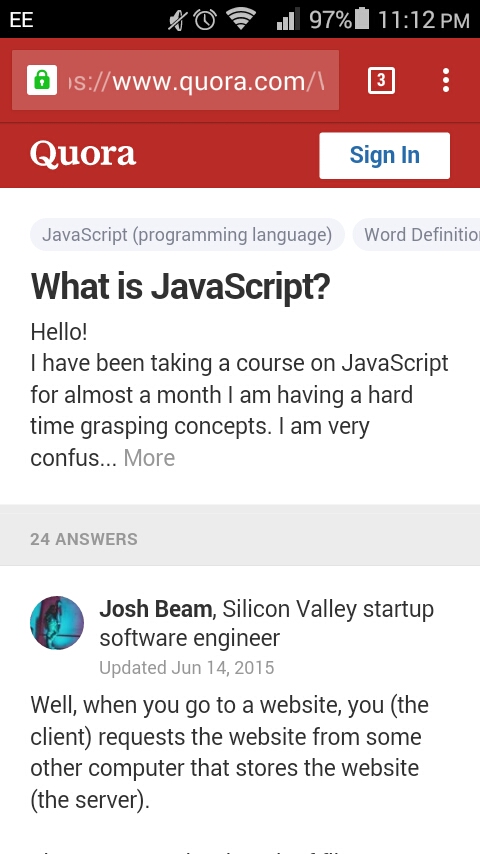The image size is (480, 854).
Task: Open the tab switcher showing 3 tabs
Action: click(381, 81)
